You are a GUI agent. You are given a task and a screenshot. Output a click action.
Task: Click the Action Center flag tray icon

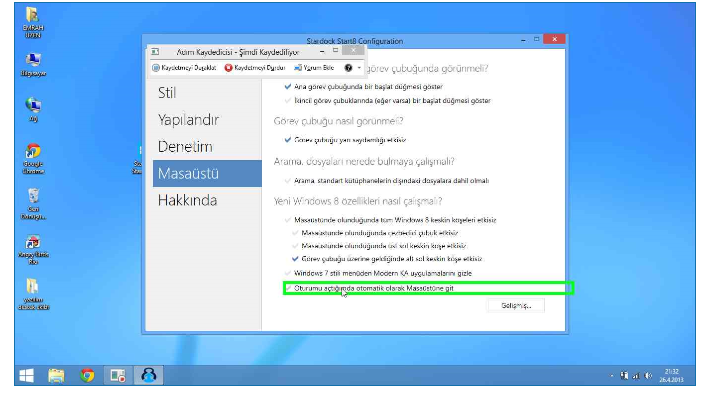click(625, 376)
